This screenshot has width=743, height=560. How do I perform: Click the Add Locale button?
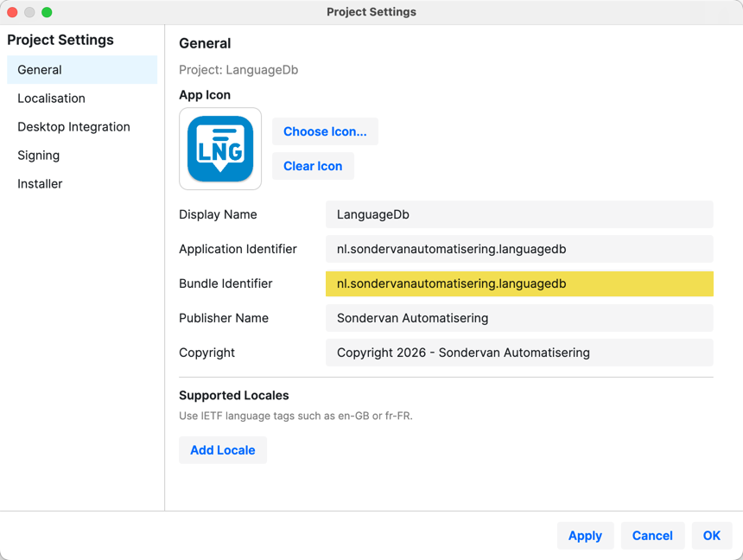(x=223, y=450)
